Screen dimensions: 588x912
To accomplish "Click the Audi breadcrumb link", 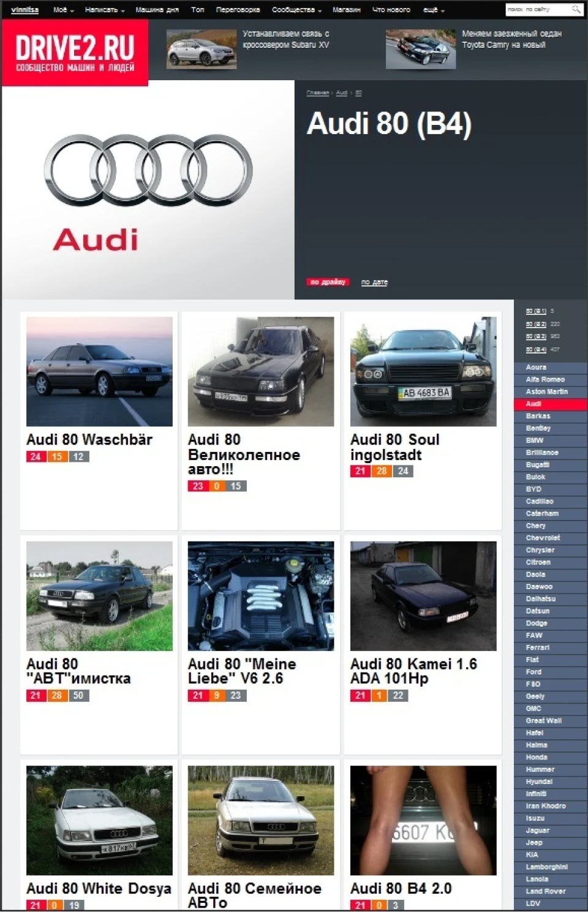I will click(x=341, y=93).
